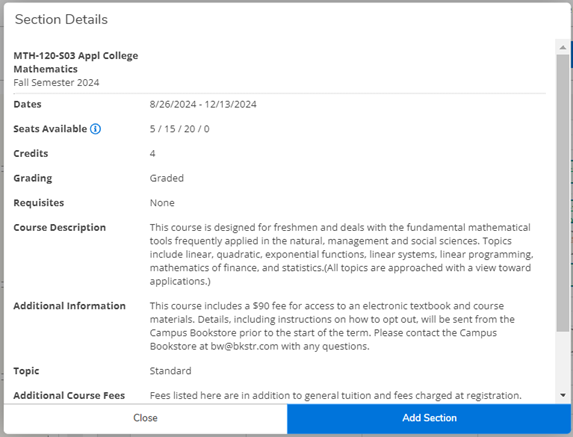This screenshot has width=573, height=437.
Task: Select the MTH-120-S03 Appl College Mathematics title
Action: point(76,62)
